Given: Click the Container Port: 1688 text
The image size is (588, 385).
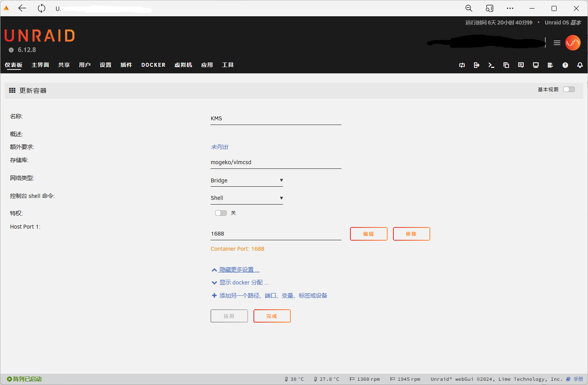Looking at the screenshot, I should tap(238, 249).
